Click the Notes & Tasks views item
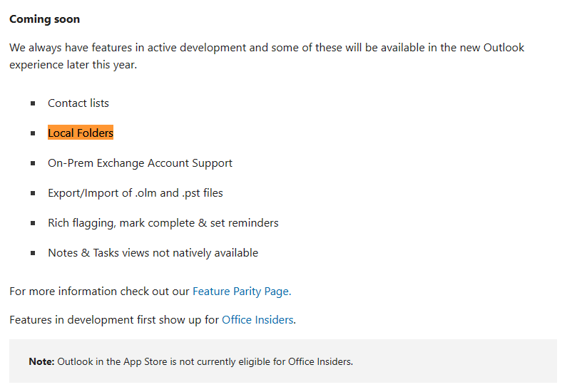Viewport: 567px width, 392px height. 153,253
